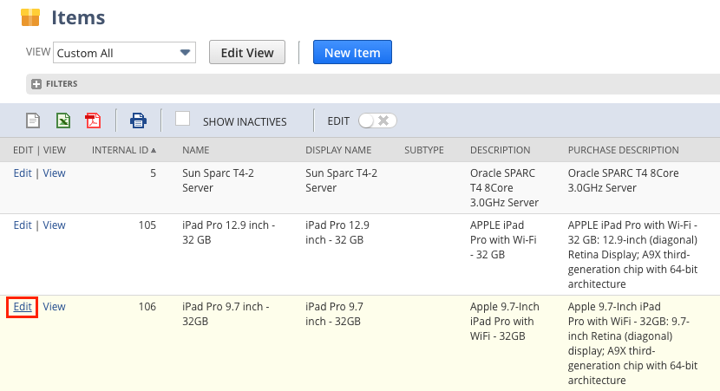
Task: Expand Filters plus icon
Action: [36, 84]
